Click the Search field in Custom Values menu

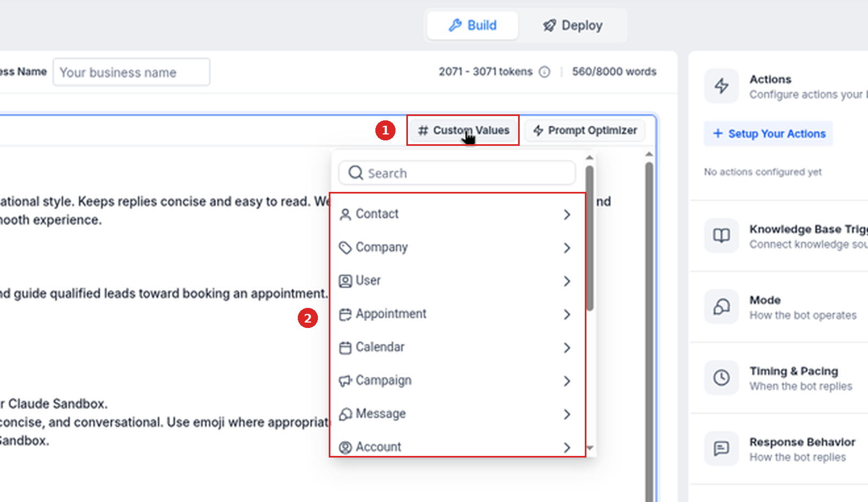[x=457, y=173]
